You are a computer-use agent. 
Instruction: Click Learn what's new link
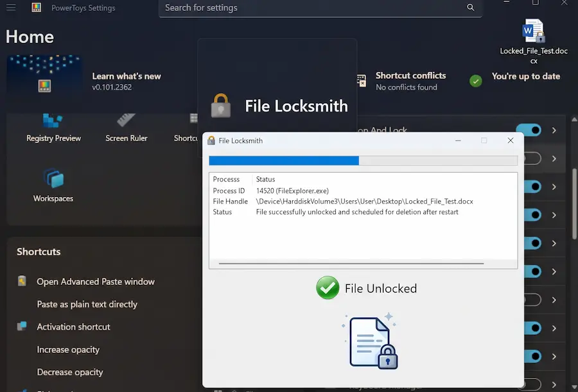(x=127, y=76)
